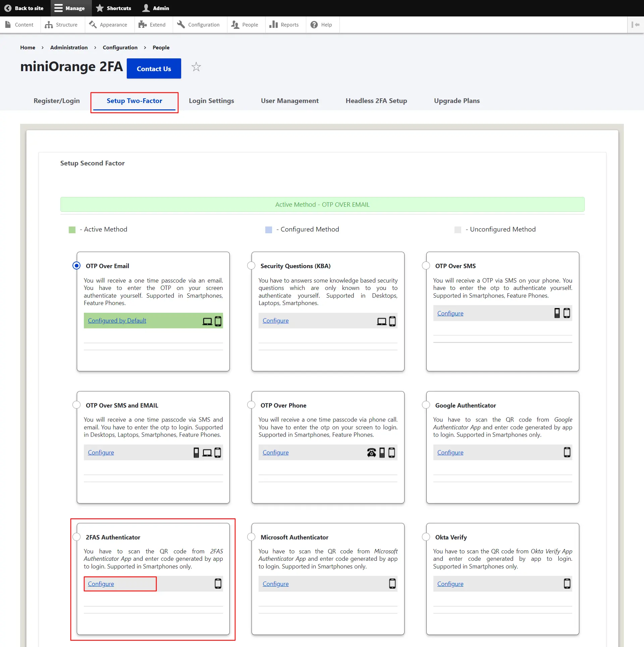644x647 pixels.
Task: Click Configure link for Google Authenticator
Action: pyautogui.click(x=450, y=452)
